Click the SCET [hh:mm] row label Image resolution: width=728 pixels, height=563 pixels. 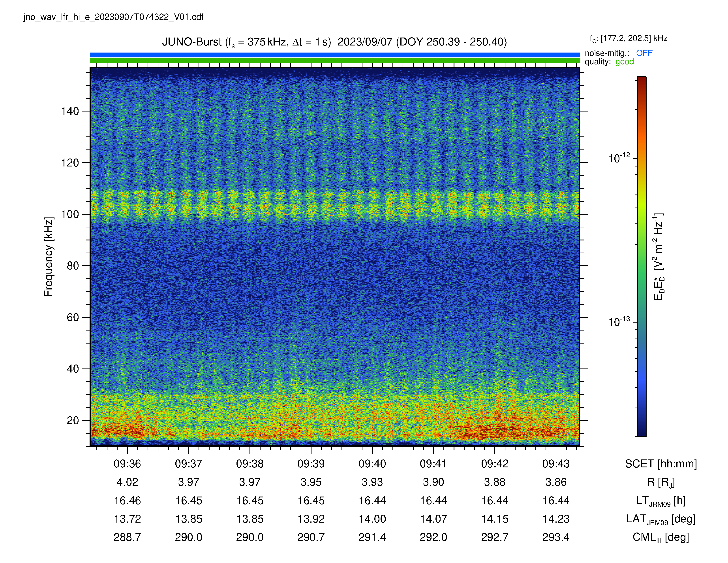click(661, 464)
